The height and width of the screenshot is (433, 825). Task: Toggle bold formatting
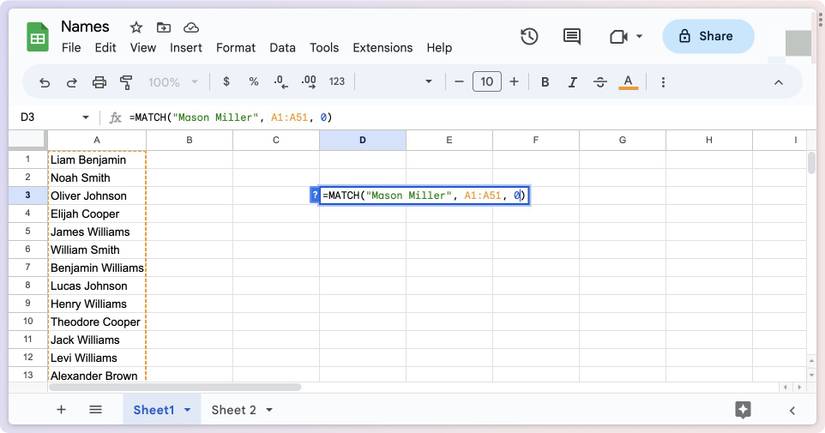545,82
